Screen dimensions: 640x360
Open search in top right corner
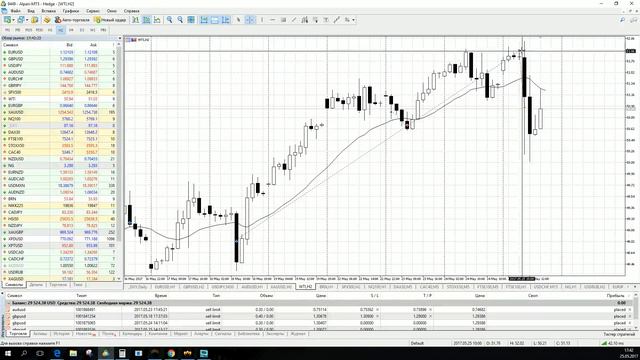point(622,20)
